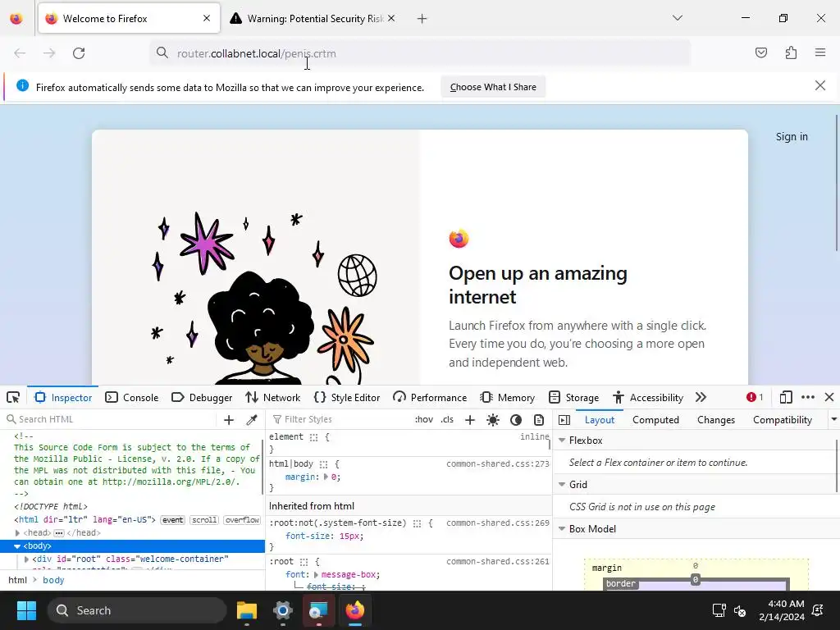840x630 pixels.
Task: Pick an element from the page
Action: pyautogui.click(x=13, y=398)
